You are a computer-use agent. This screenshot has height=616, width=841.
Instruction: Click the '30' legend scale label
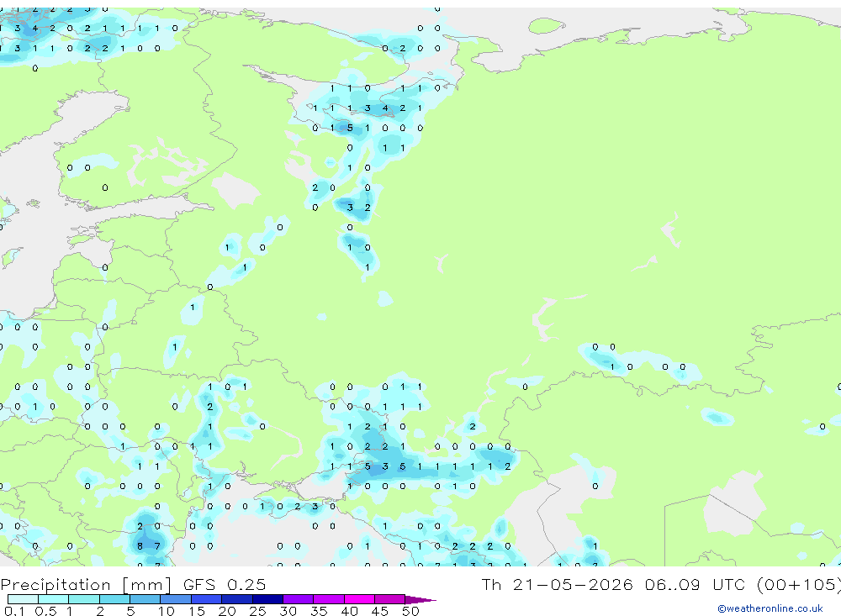click(288, 611)
